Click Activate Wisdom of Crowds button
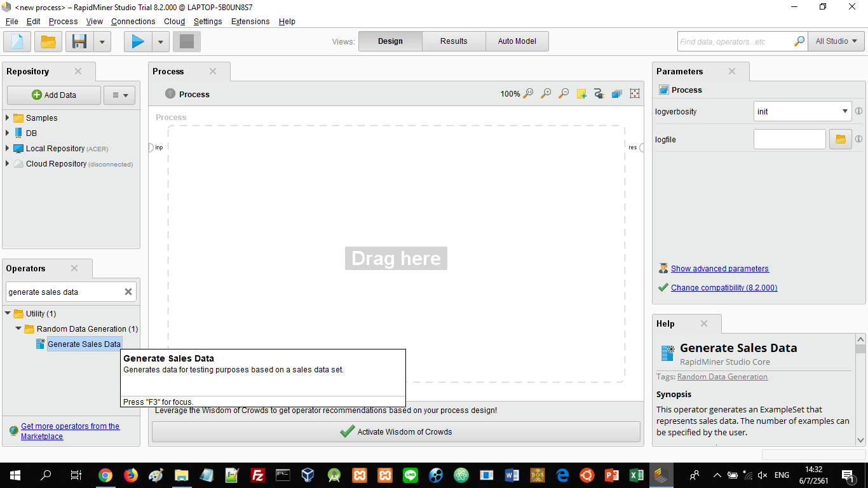This screenshot has height=488, width=868. (396, 431)
